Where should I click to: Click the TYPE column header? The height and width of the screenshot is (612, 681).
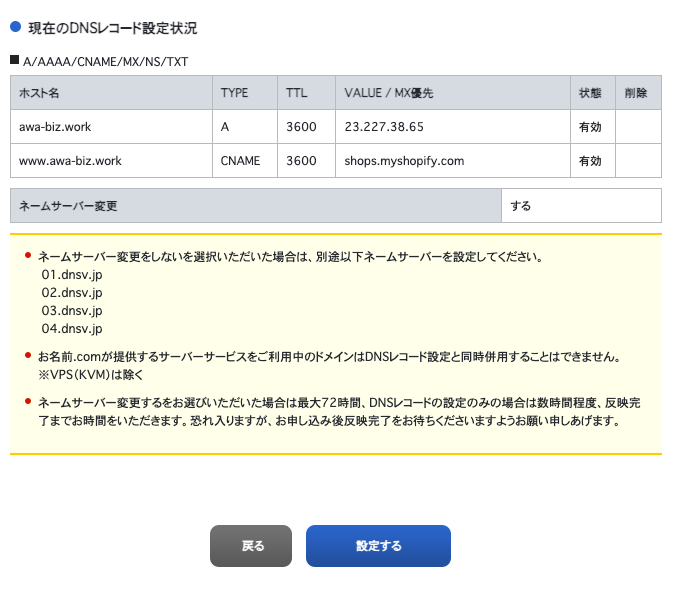coord(245,93)
